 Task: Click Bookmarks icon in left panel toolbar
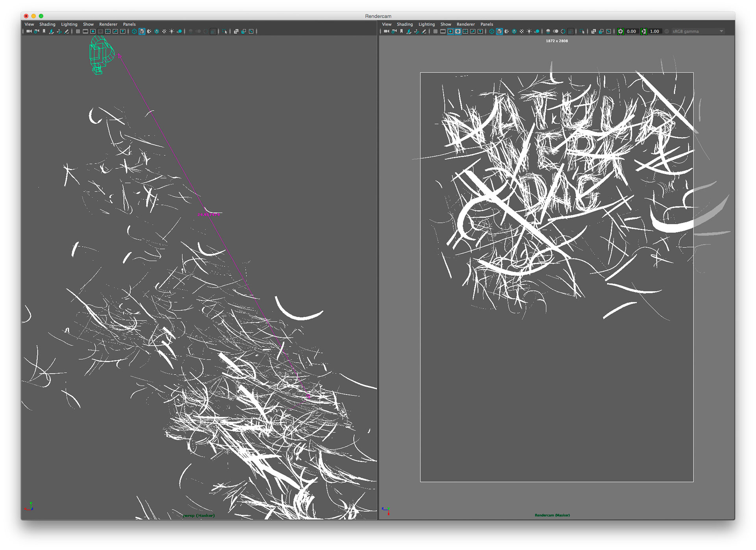coord(44,31)
